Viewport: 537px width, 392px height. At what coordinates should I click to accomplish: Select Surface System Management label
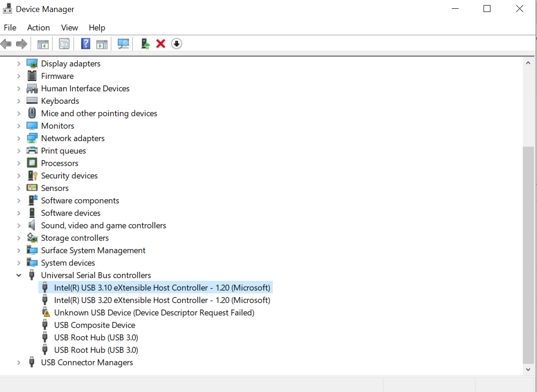click(x=93, y=250)
